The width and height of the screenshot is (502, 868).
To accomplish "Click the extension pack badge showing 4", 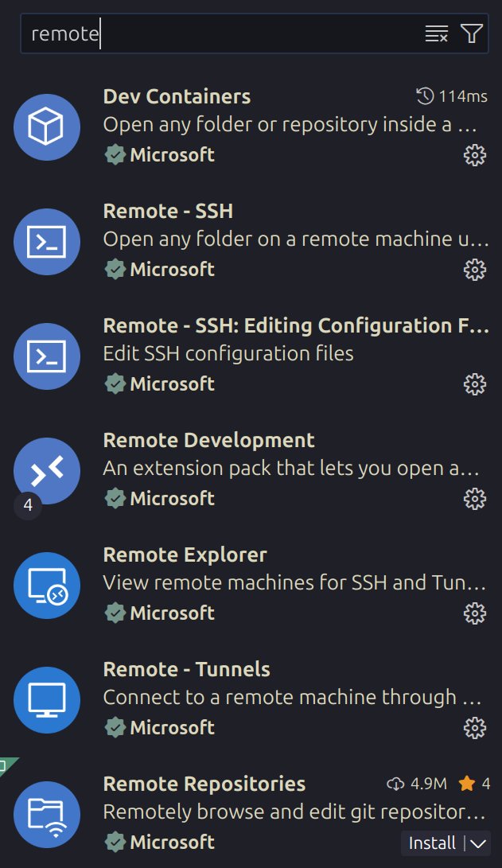I will click(28, 505).
